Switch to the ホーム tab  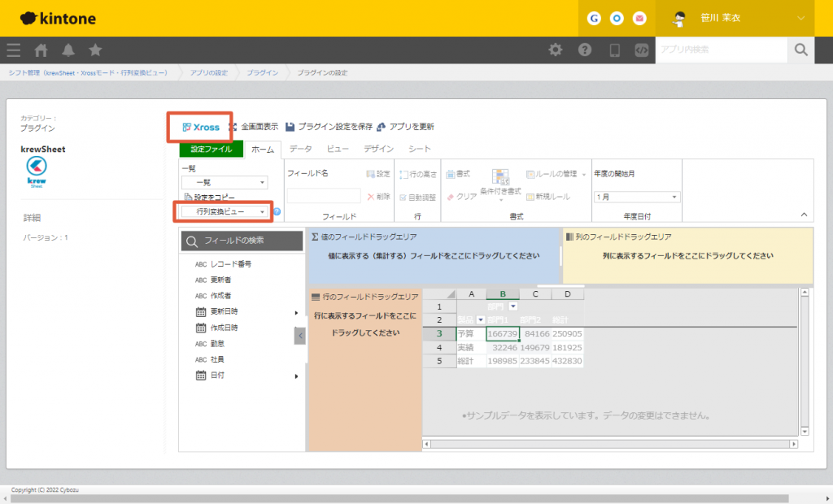(263, 150)
